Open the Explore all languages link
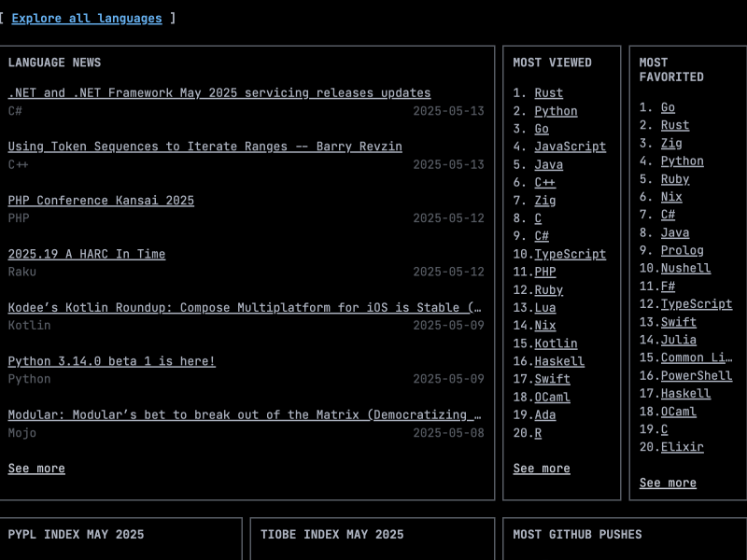Image resolution: width=747 pixels, height=560 pixels. coord(87,18)
